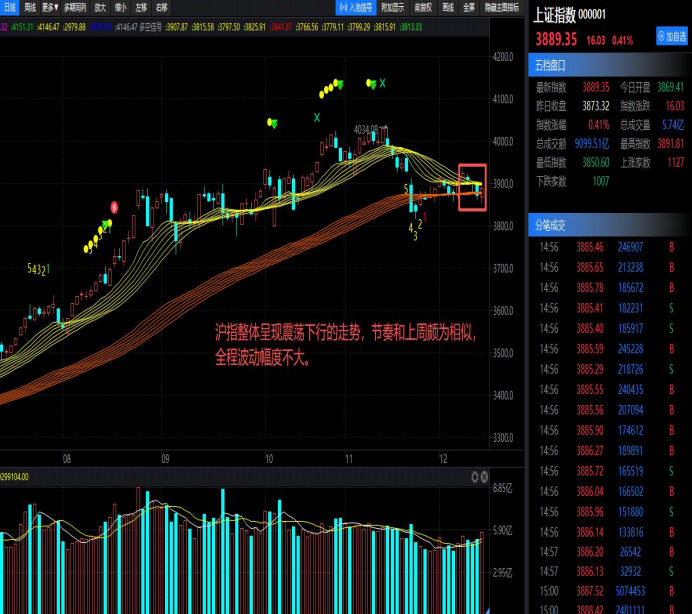
Task: Click the 09 month marker on time axis
Action: pos(165,459)
